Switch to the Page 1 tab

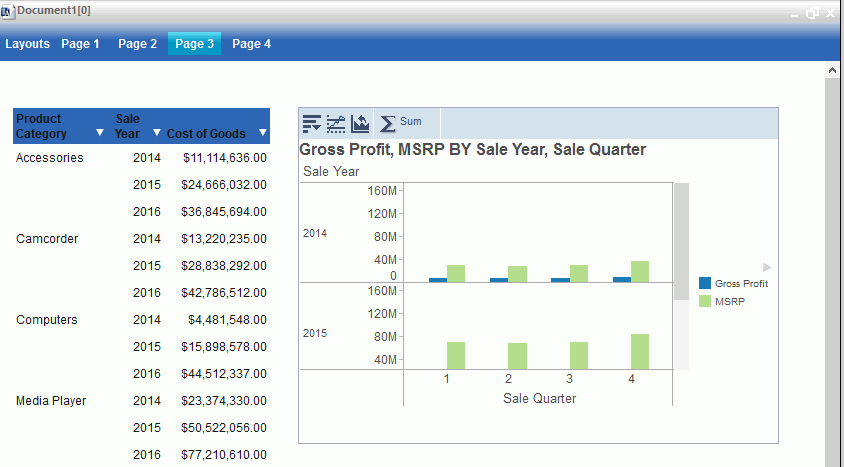click(80, 44)
